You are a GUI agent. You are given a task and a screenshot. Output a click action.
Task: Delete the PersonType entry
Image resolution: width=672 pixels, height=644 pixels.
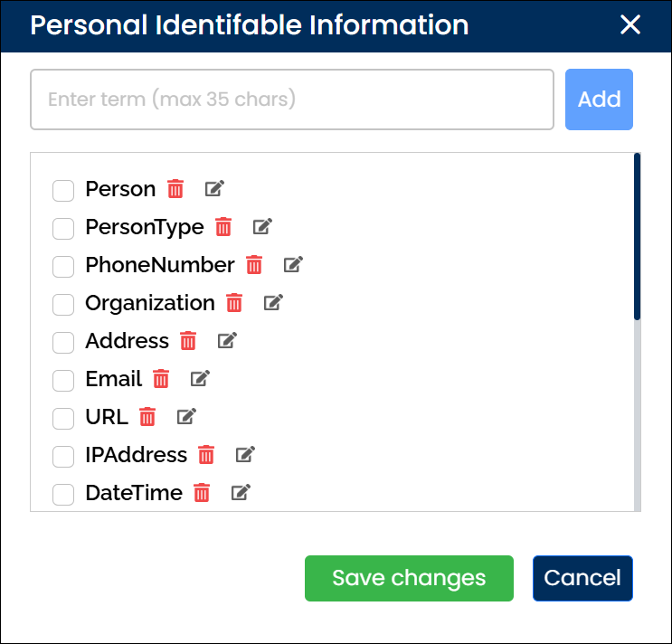tap(223, 227)
